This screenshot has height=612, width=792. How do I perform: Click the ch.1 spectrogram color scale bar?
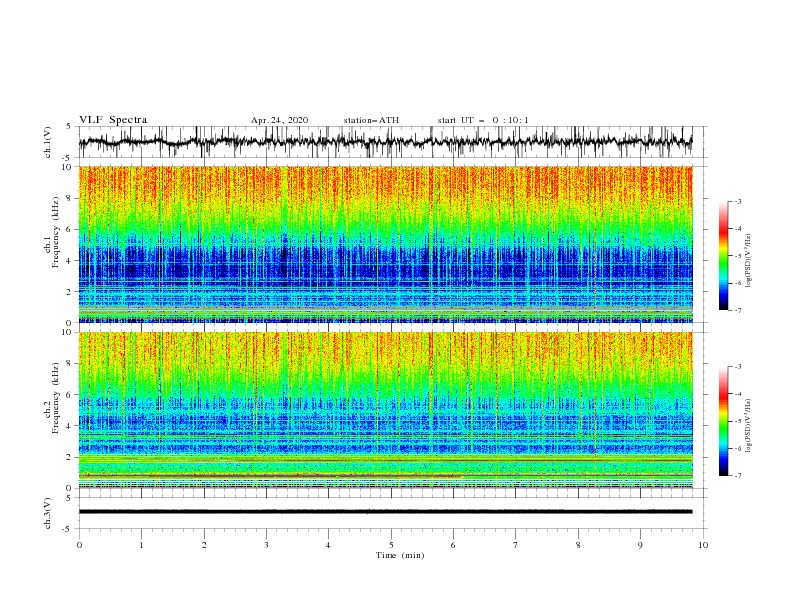pyautogui.click(x=724, y=256)
